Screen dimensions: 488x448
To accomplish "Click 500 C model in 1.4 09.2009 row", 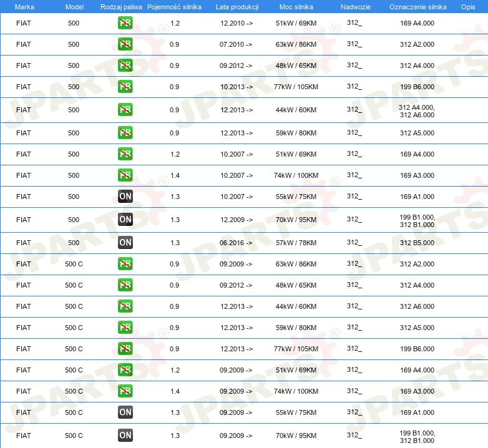I will pyautogui.click(x=74, y=391).
